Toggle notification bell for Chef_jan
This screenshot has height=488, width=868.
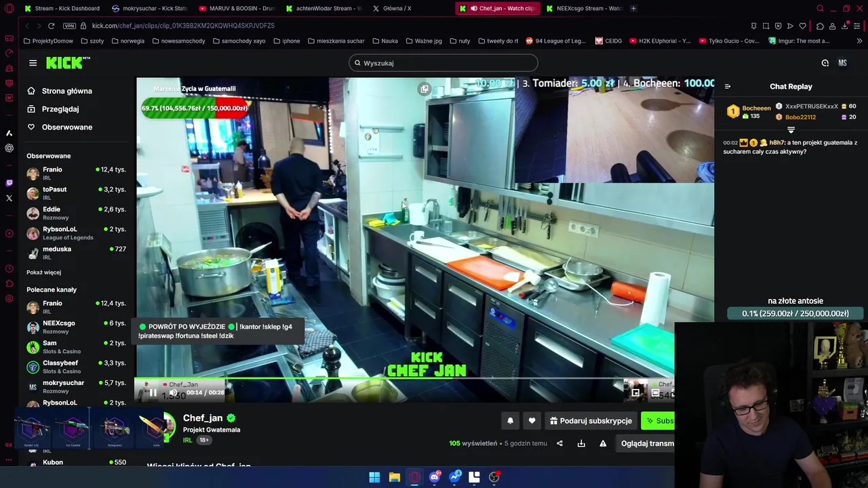pyautogui.click(x=510, y=421)
